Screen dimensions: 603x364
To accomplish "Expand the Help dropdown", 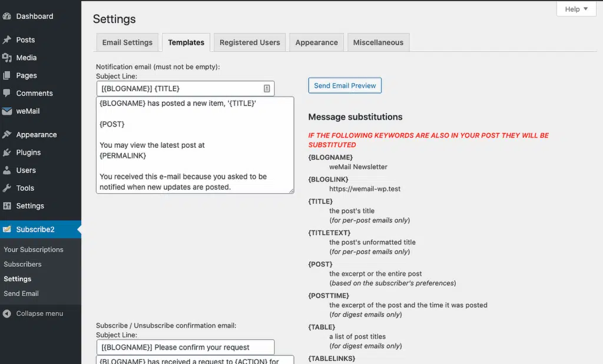I will [x=576, y=9].
